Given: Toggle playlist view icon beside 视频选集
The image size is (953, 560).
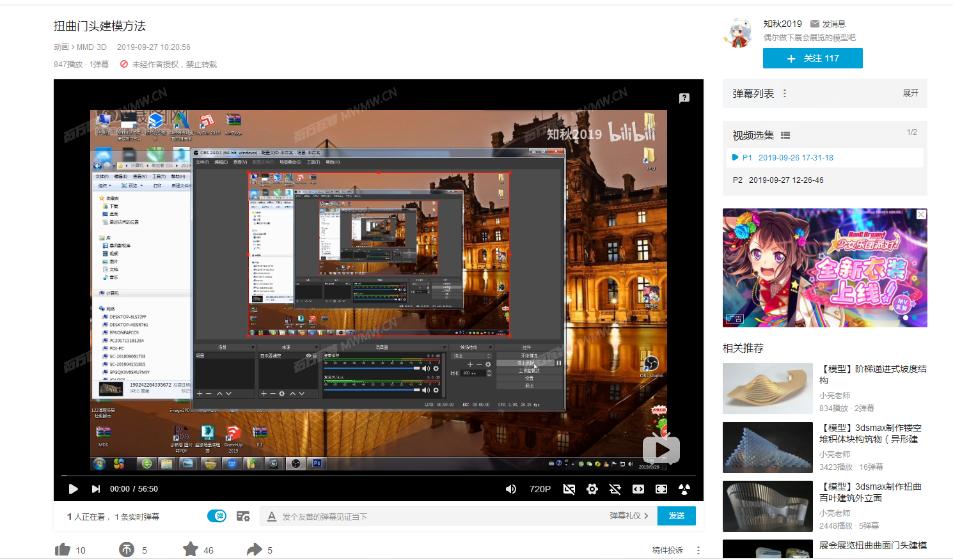Looking at the screenshot, I should 785,136.
